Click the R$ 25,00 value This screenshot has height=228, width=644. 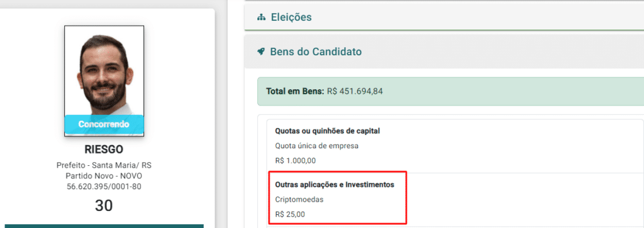point(290,214)
